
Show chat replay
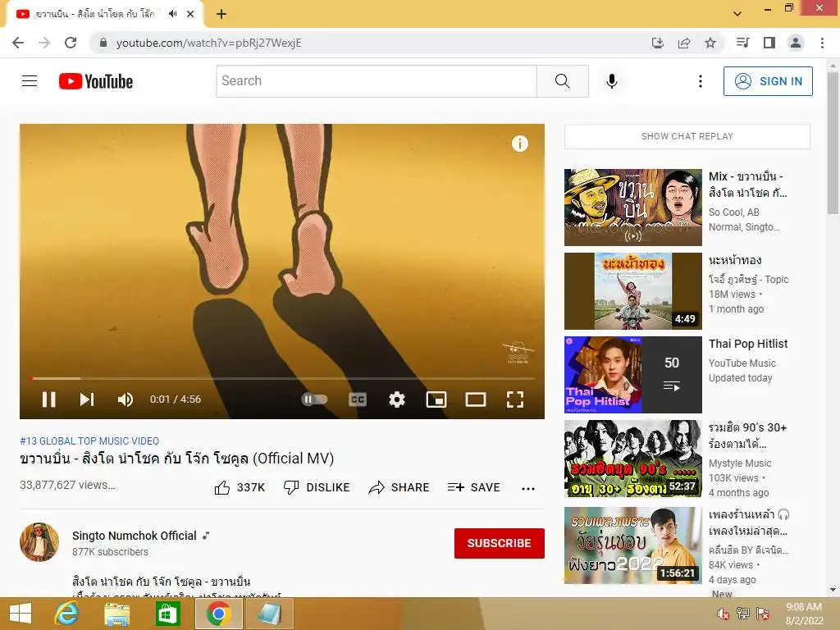click(x=687, y=136)
